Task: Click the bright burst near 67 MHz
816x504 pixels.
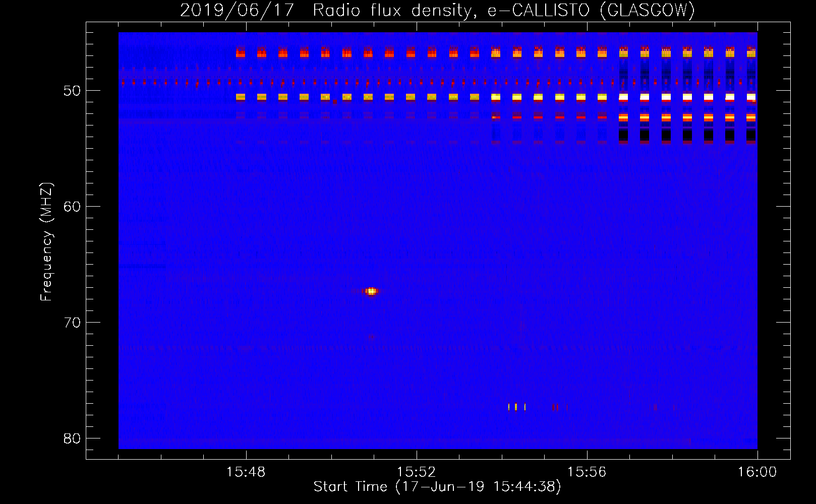Action: point(371,291)
